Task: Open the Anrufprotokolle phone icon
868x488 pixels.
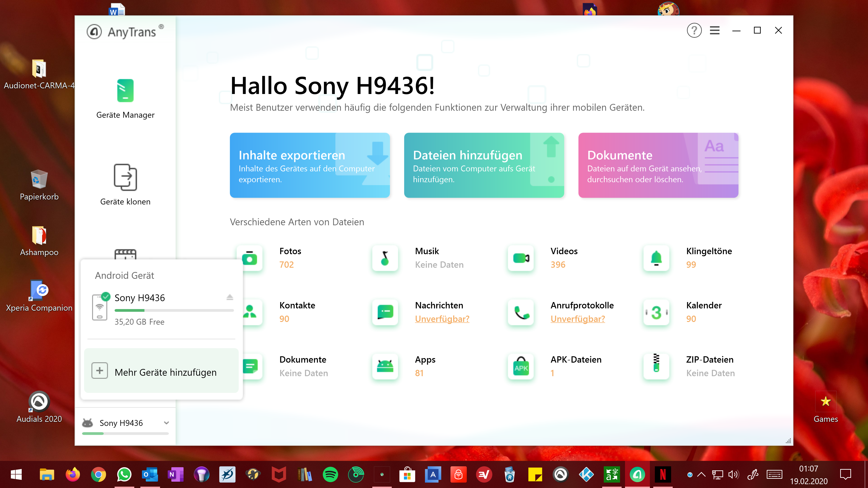Action: click(x=521, y=312)
